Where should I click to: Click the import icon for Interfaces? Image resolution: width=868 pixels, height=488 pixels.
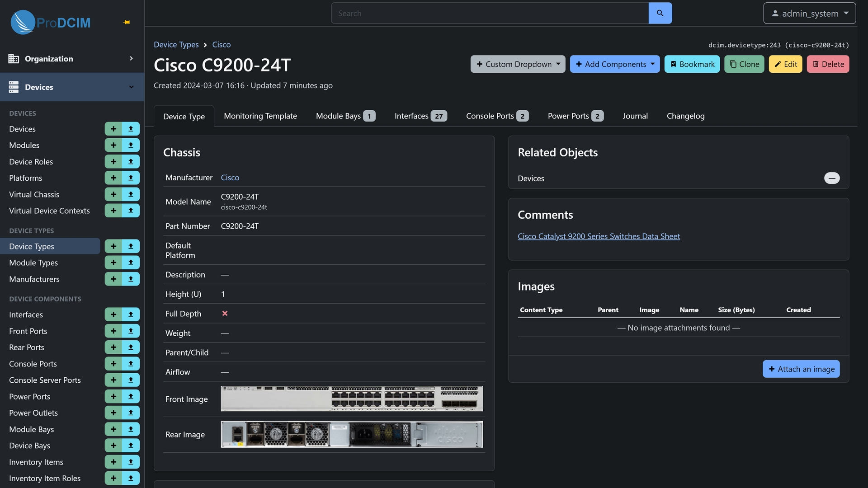pos(131,314)
